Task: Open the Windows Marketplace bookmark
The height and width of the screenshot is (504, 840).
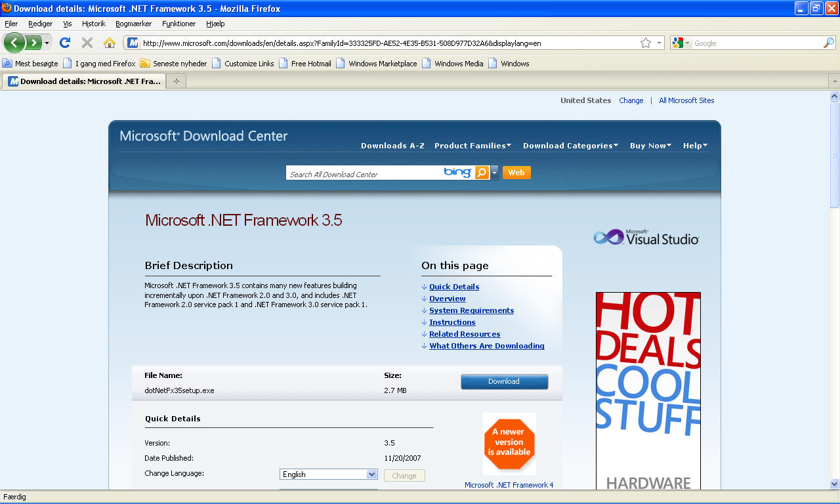Action: (377, 64)
